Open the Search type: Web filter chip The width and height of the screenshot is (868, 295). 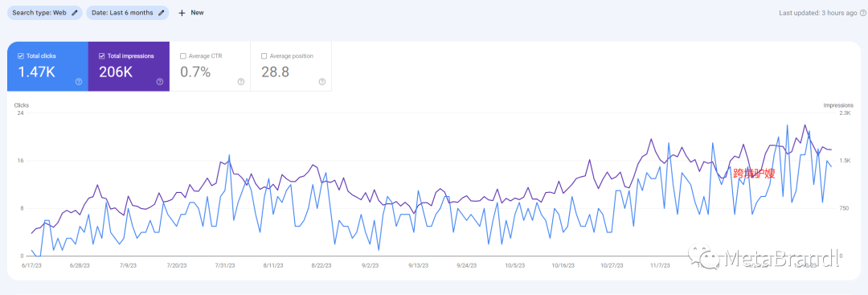coord(45,13)
